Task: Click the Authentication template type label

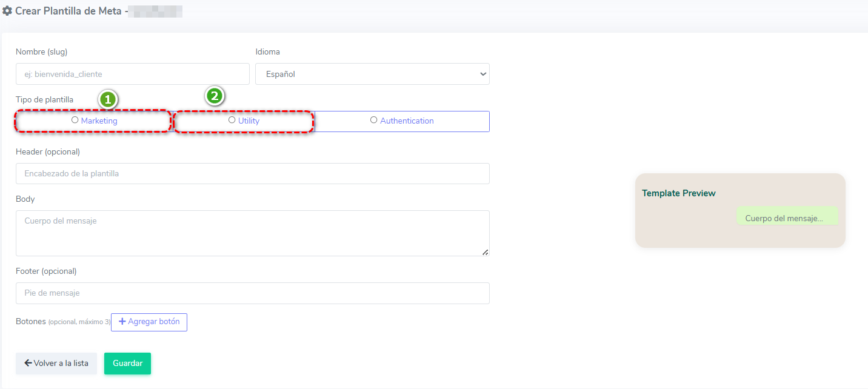Action: click(407, 121)
